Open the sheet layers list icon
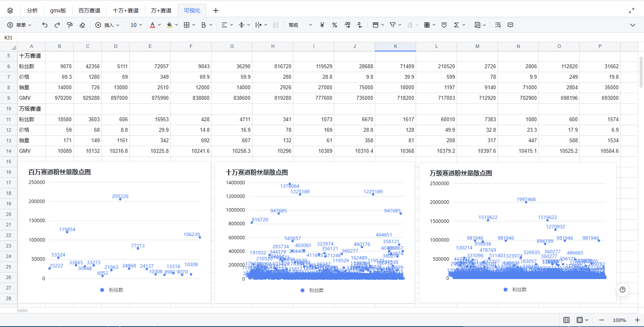 [10, 11]
